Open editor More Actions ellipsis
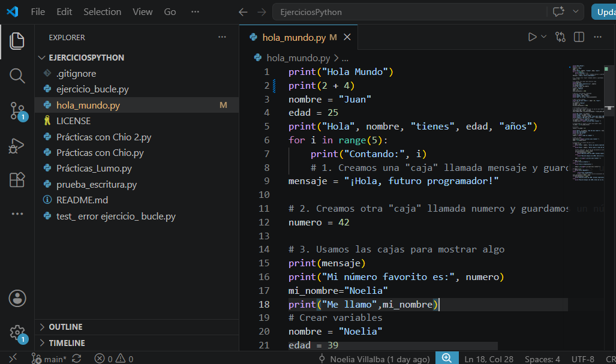This screenshot has height=364, width=616. pyautogui.click(x=597, y=37)
